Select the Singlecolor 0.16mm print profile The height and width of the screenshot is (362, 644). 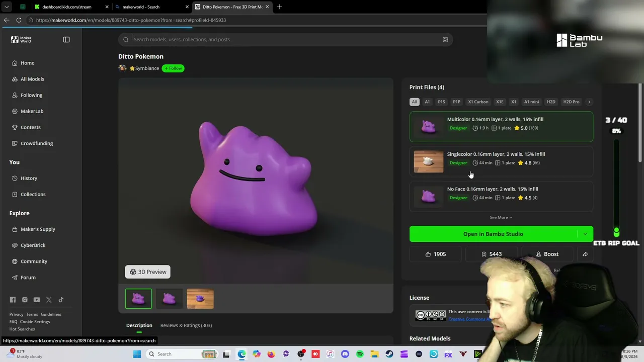[x=501, y=161]
